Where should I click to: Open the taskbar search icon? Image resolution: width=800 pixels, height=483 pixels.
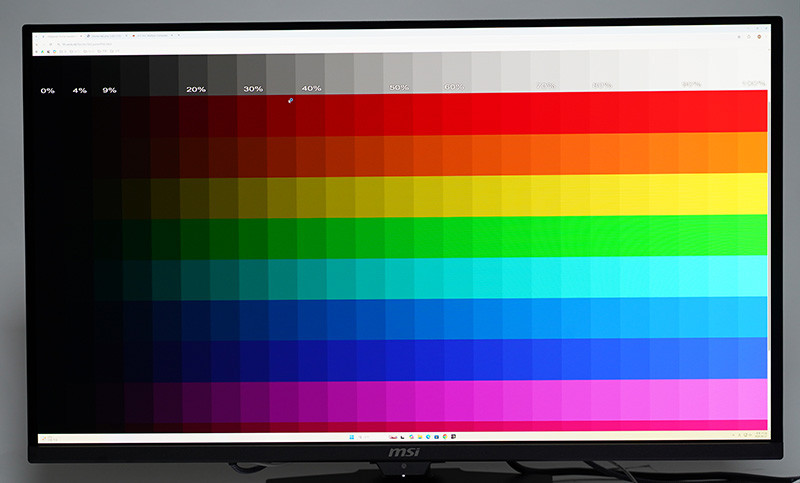pos(361,437)
